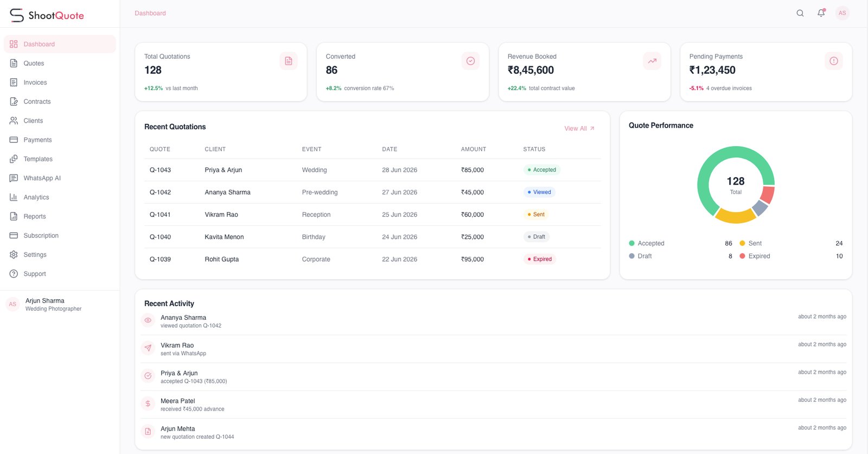
Task: Click the eye icon beside Ananya Sharma activity
Action: (x=148, y=320)
